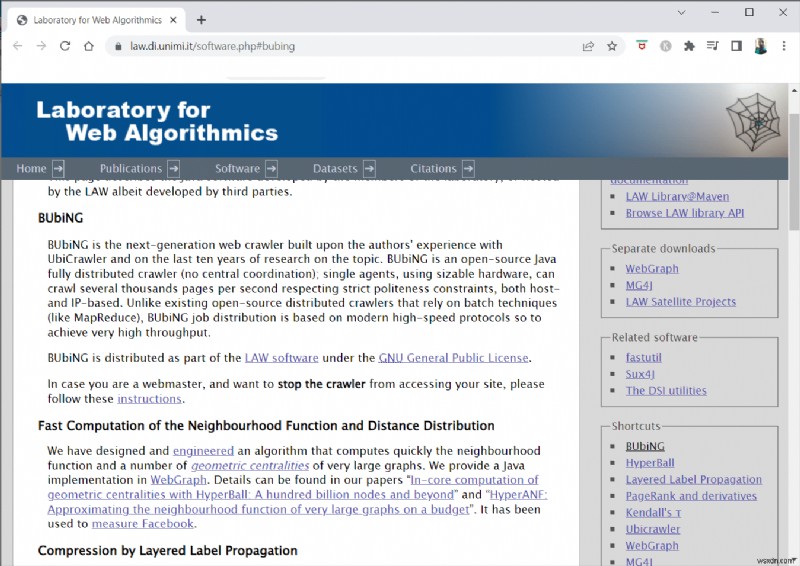Open LAW Satellite Projects link
The image size is (800, 566).
pyautogui.click(x=681, y=302)
